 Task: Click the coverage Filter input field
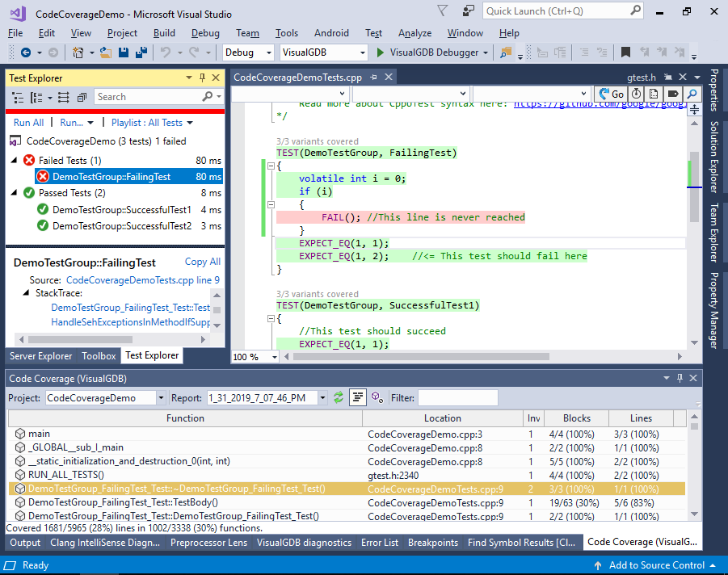pos(458,397)
